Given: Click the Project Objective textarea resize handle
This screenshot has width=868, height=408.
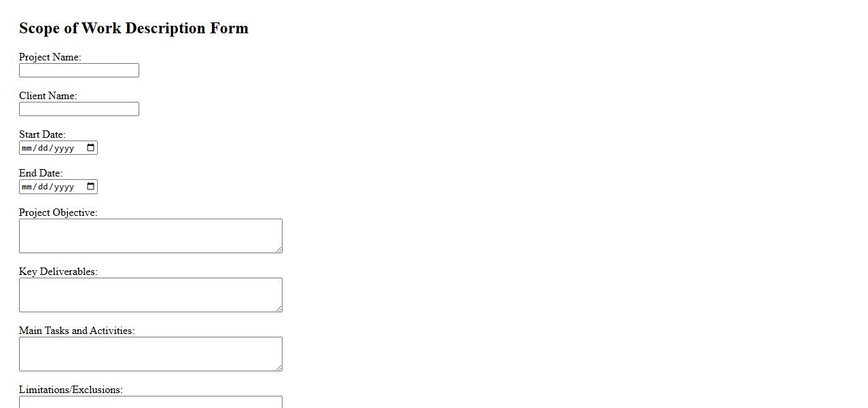Looking at the screenshot, I should click(x=278, y=249).
